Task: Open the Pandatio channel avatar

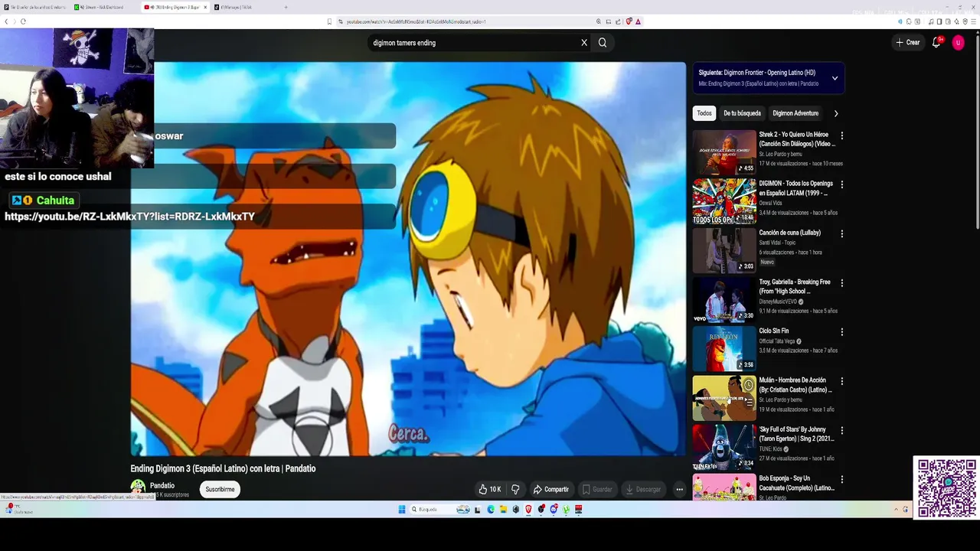Action: [138, 487]
